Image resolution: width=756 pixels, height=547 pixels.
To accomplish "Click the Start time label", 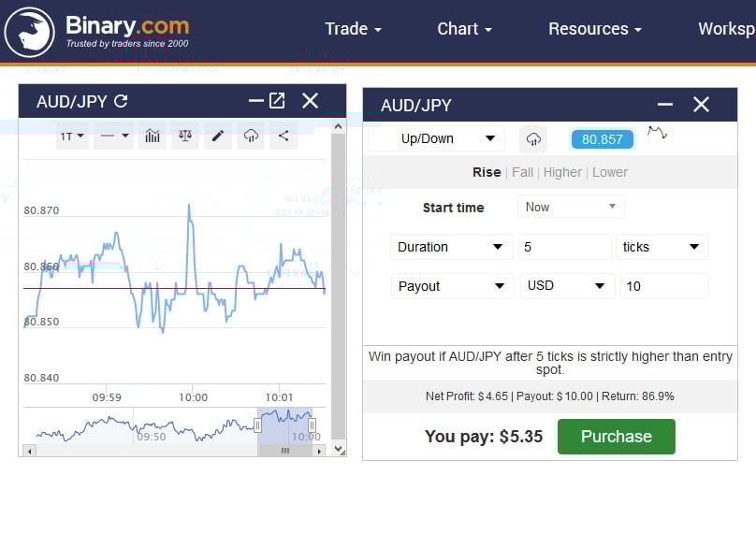I will [x=453, y=208].
